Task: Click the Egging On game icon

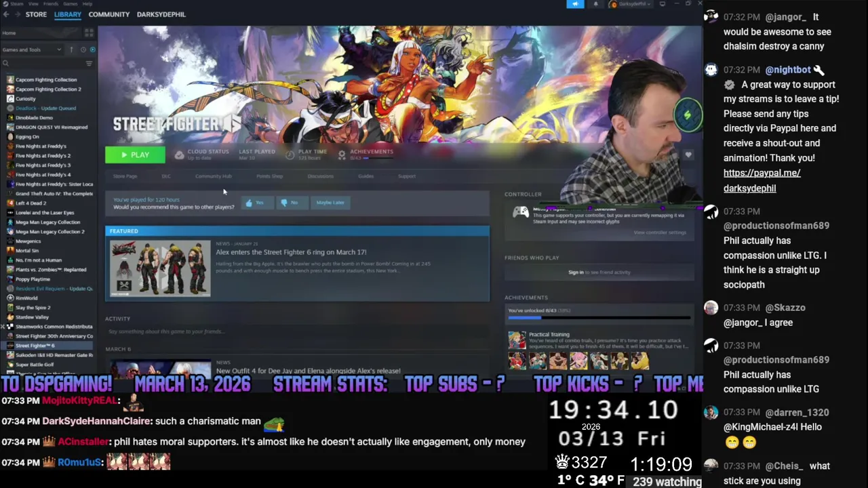Action: tap(10, 136)
